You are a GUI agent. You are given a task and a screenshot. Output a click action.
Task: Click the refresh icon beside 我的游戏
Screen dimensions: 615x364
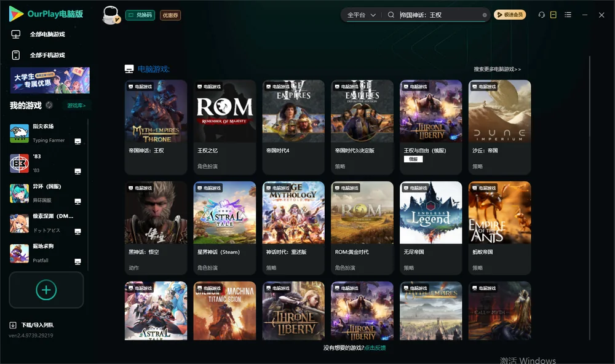click(x=49, y=105)
